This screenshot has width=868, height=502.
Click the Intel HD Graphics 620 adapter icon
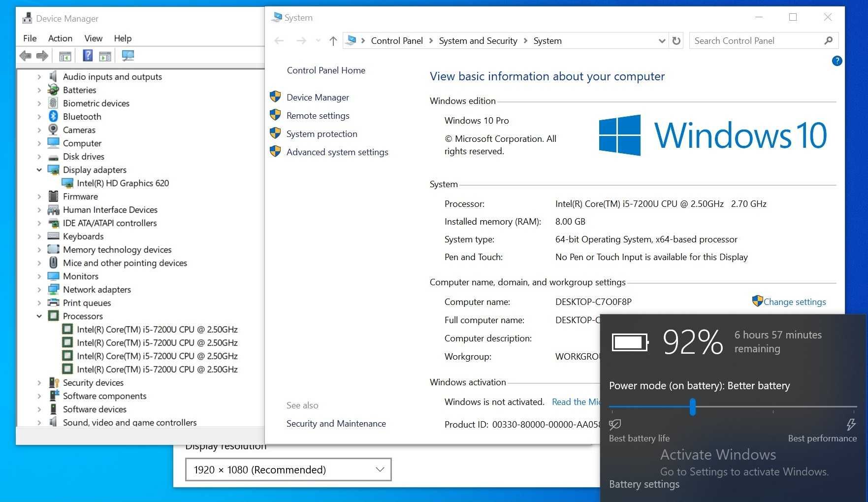pos(67,183)
